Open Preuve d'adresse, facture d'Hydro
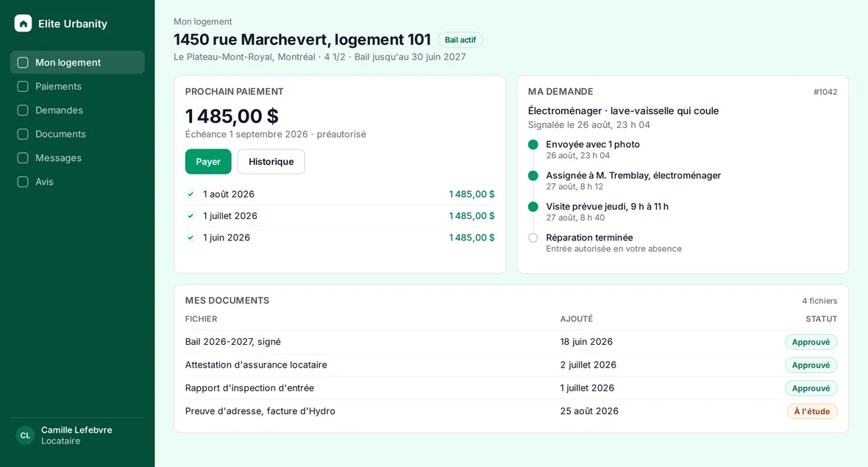Screen dimensions: 868x467 click(260, 411)
